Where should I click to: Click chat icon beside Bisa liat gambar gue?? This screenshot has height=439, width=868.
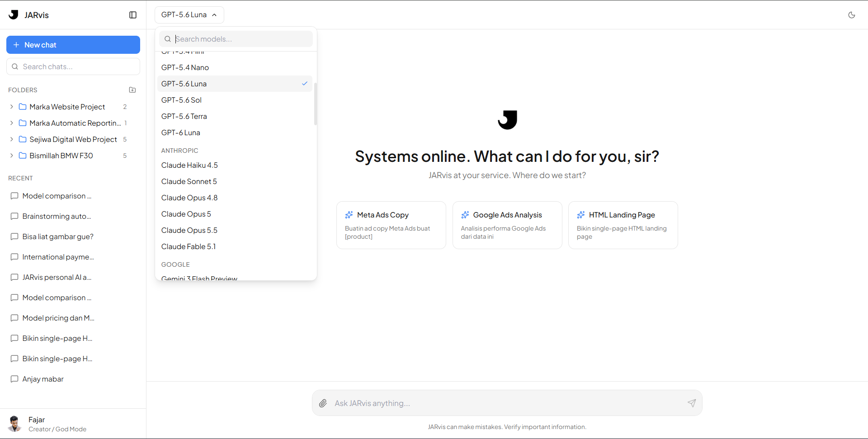[14, 236]
